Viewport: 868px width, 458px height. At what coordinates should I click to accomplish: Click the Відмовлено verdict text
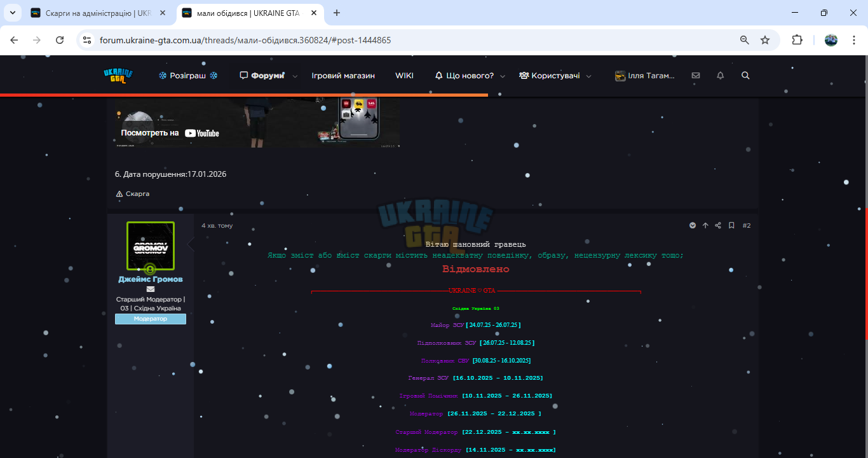pyautogui.click(x=476, y=269)
